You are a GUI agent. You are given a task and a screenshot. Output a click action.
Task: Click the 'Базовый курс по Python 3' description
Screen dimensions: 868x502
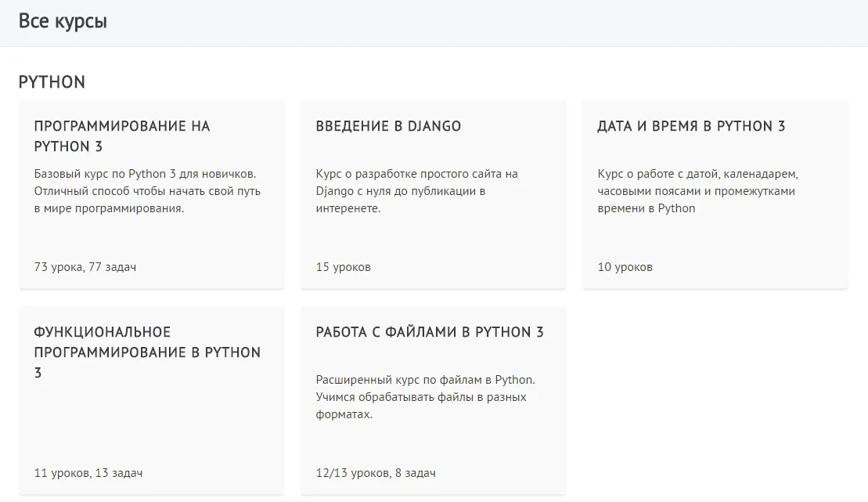point(147,191)
